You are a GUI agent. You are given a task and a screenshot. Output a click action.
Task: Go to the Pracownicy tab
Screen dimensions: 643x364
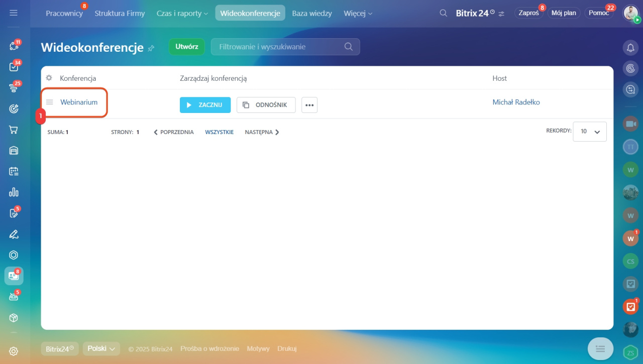64,13
